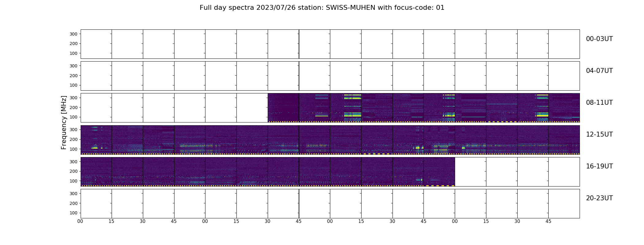The width and height of the screenshot is (644, 245).
Task: Click the 200 tick label of the 00-03UT row
Action: tap(74, 44)
